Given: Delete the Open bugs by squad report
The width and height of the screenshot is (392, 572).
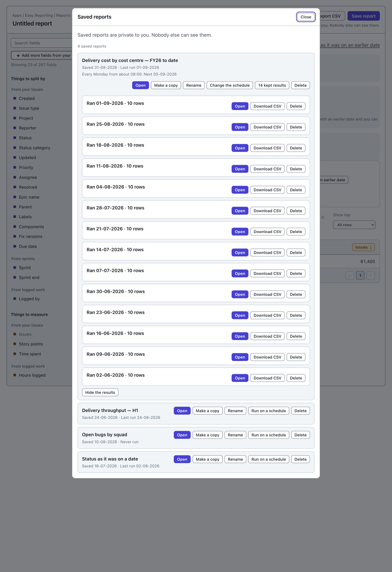Looking at the screenshot, I should [300, 435].
